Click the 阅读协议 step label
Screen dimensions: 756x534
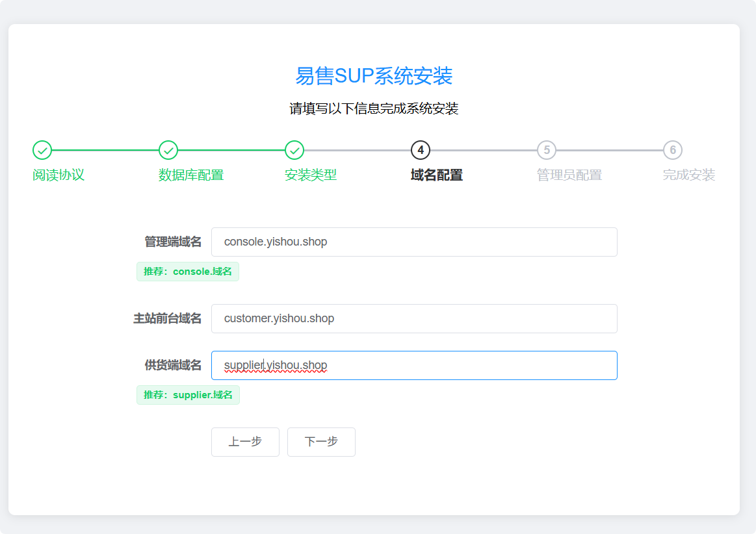pyautogui.click(x=59, y=175)
